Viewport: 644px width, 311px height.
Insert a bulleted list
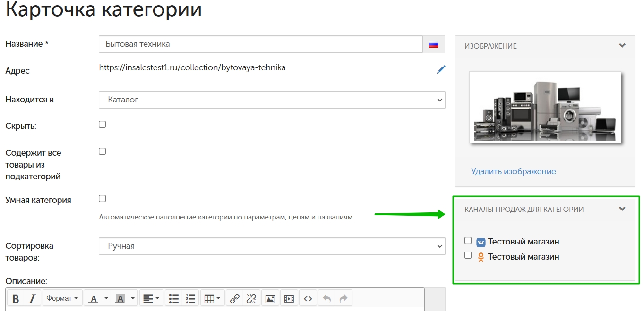[x=174, y=298]
